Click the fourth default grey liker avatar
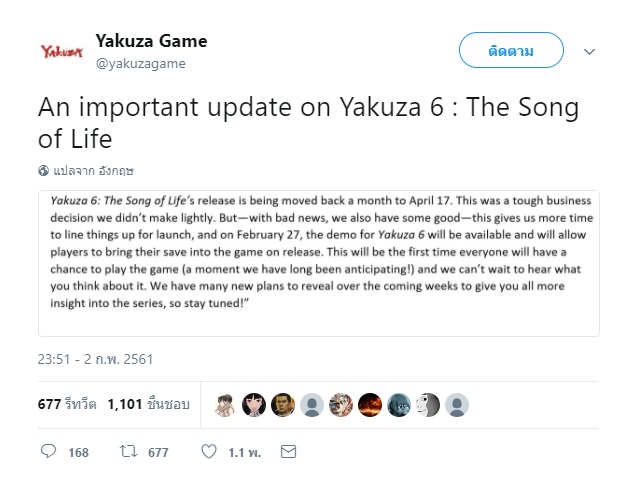The width and height of the screenshot is (635, 477). [x=312, y=404]
